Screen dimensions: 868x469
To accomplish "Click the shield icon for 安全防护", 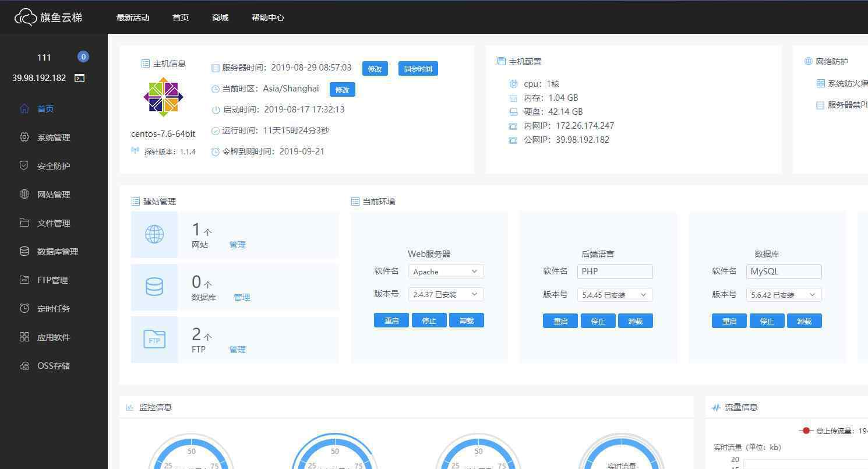I will [24, 165].
